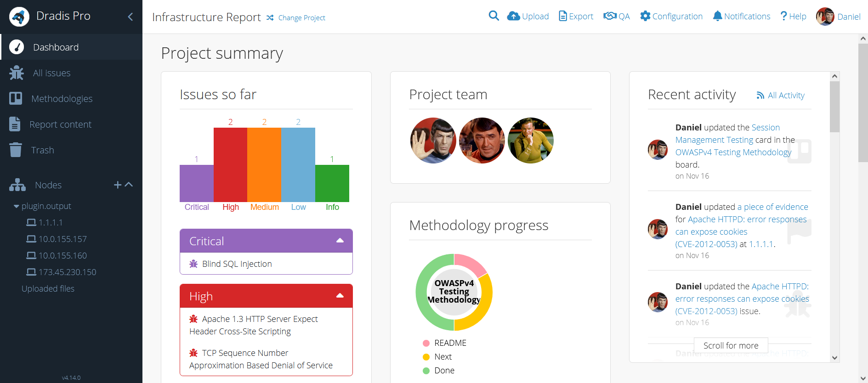Click Recent activity scrollbar down arrow

(x=835, y=358)
